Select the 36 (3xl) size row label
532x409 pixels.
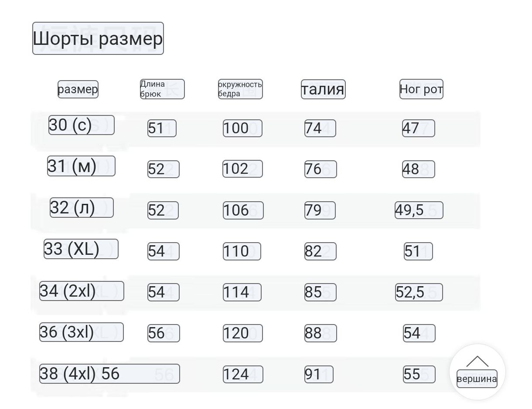(x=82, y=332)
